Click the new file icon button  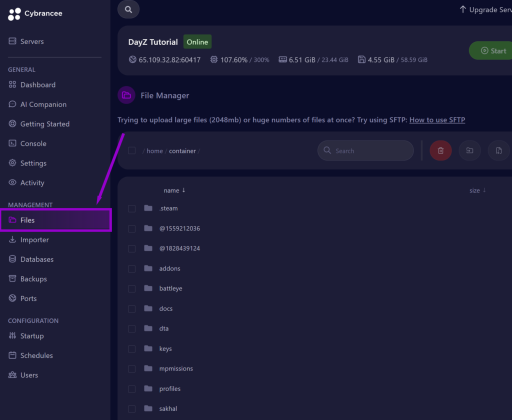[498, 150]
